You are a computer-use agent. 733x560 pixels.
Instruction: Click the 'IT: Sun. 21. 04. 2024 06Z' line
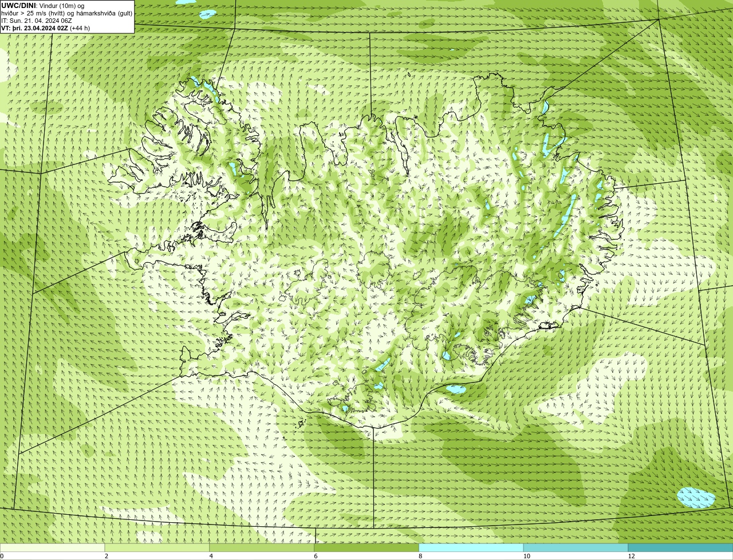(37, 20)
